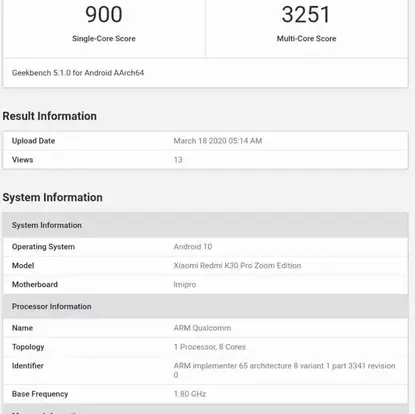The image size is (415, 414).
Task: Click 'Geekbench 5.1.0 for Android AArch64' text
Action: coord(78,73)
